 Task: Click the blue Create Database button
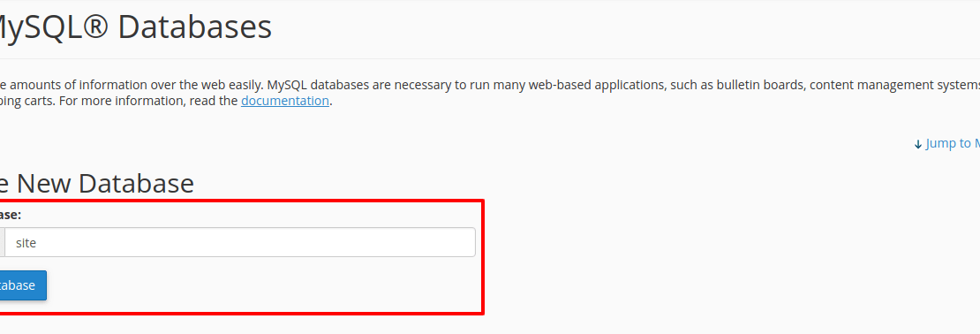coord(22,285)
